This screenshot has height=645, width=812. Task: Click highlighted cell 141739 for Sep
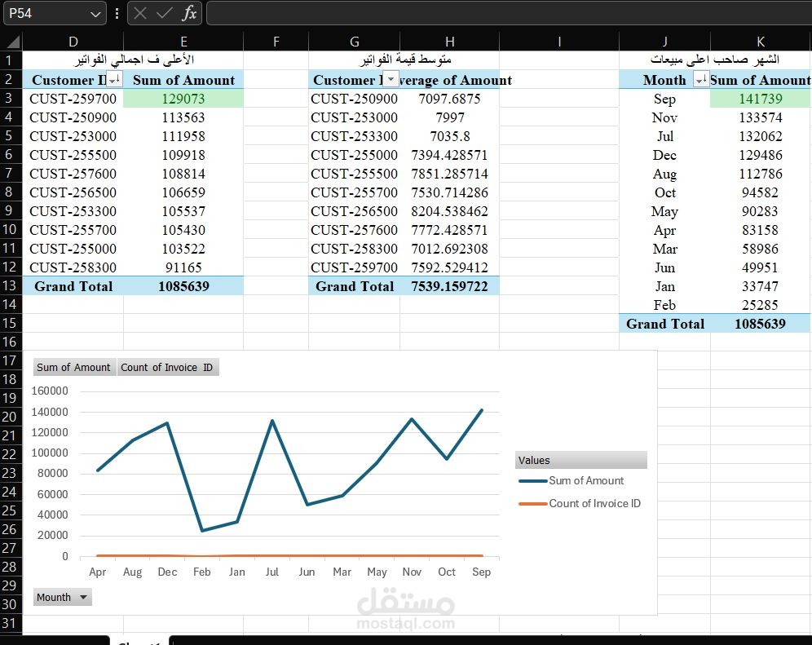click(x=760, y=99)
